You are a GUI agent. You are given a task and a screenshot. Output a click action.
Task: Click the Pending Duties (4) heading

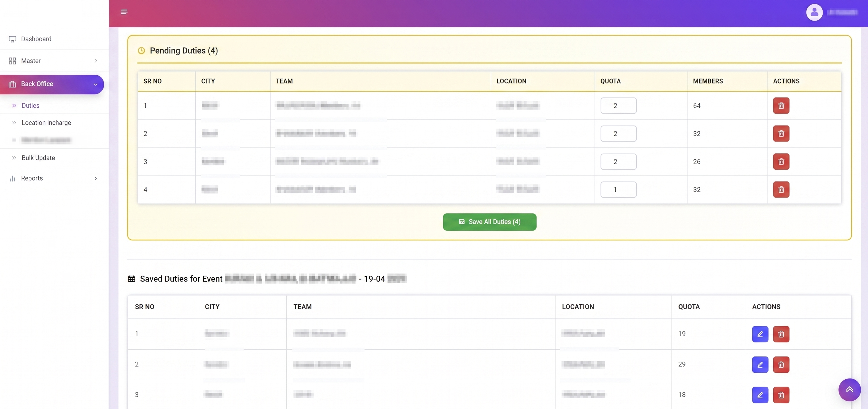184,51
